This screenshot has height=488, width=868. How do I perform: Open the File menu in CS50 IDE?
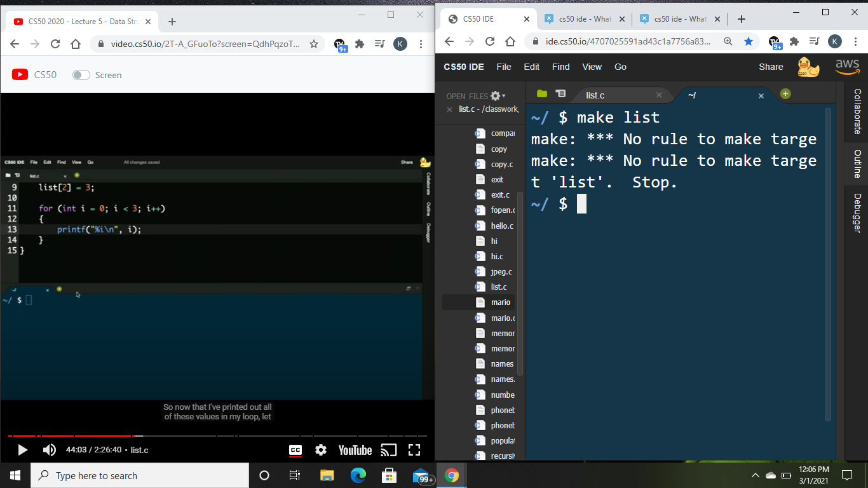[x=504, y=67]
